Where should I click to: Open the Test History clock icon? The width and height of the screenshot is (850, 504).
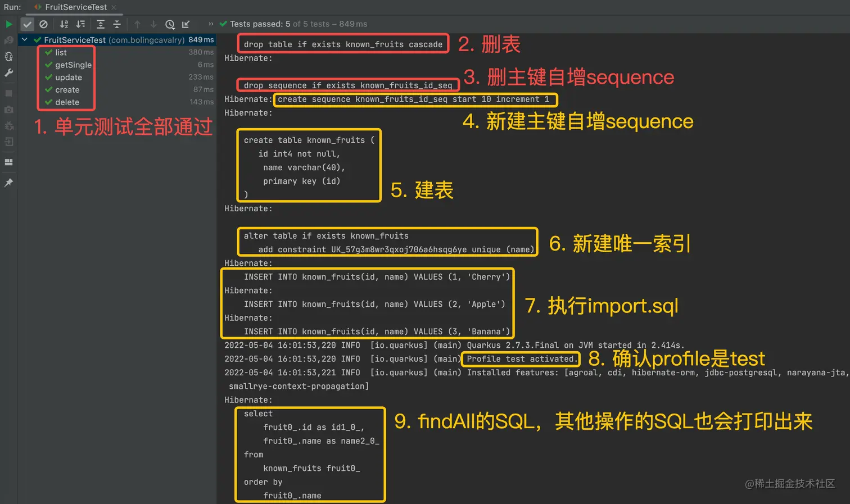pyautogui.click(x=170, y=24)
